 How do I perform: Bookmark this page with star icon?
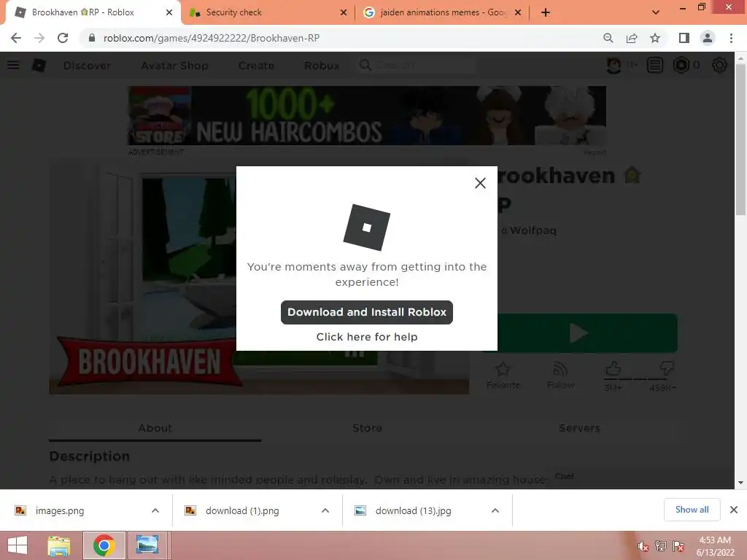tap(655, 38)
